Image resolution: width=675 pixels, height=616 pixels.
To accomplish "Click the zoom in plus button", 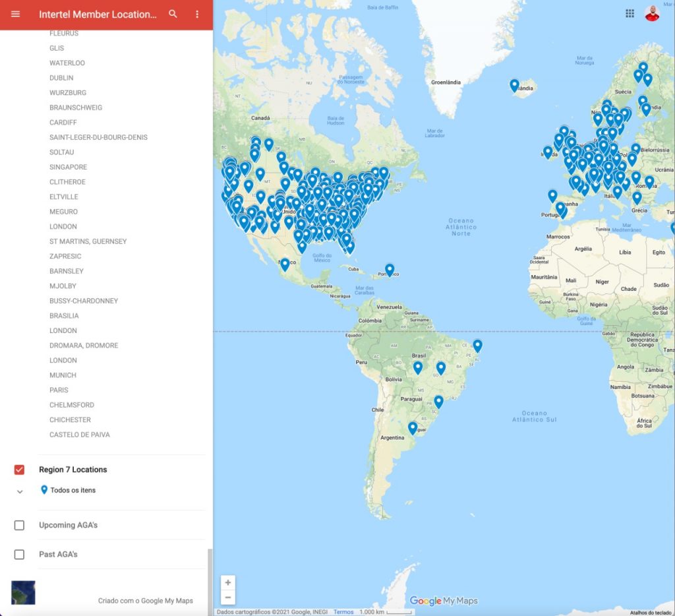I will click(x=228, y=582).
